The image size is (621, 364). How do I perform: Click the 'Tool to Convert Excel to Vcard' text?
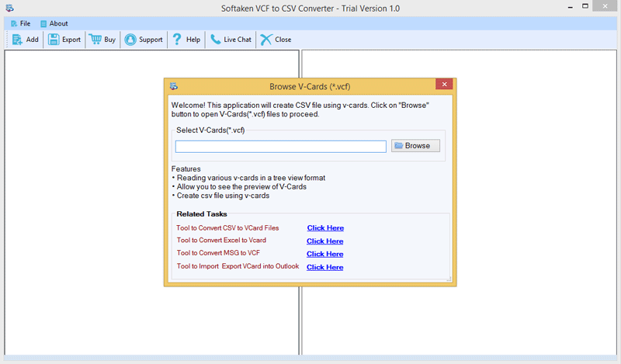click(221, 240)
